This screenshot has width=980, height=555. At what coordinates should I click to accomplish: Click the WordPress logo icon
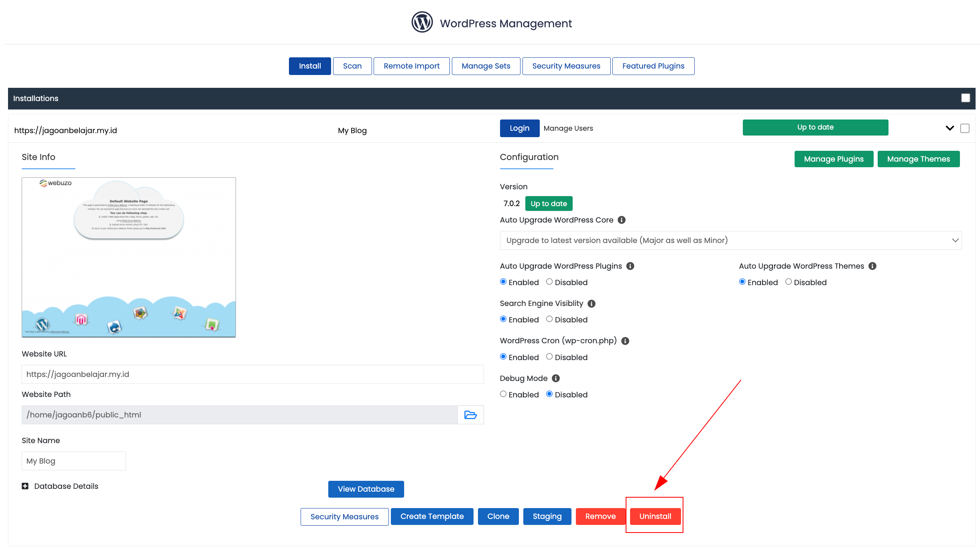[422, 22]
